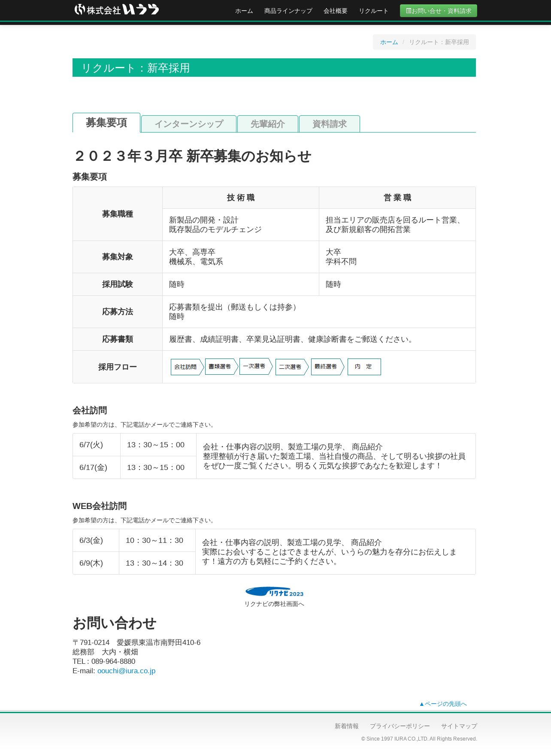Open ホーム in the top navigation
The height and width of the screenshot is (756, 551).
(x=244, y=11)
